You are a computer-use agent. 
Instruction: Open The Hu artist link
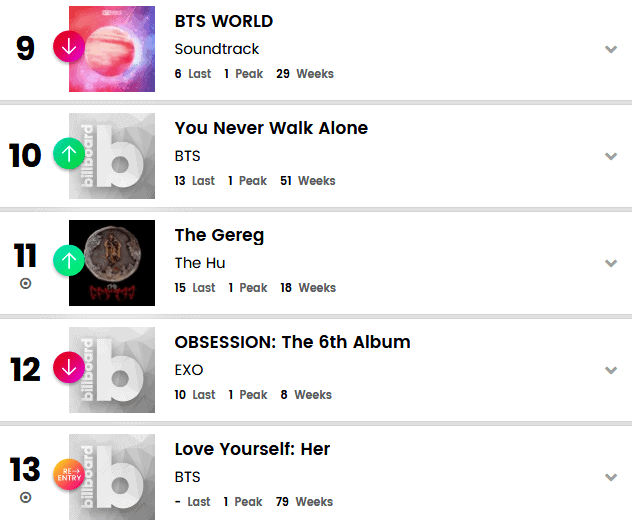[x=200, y=263]
